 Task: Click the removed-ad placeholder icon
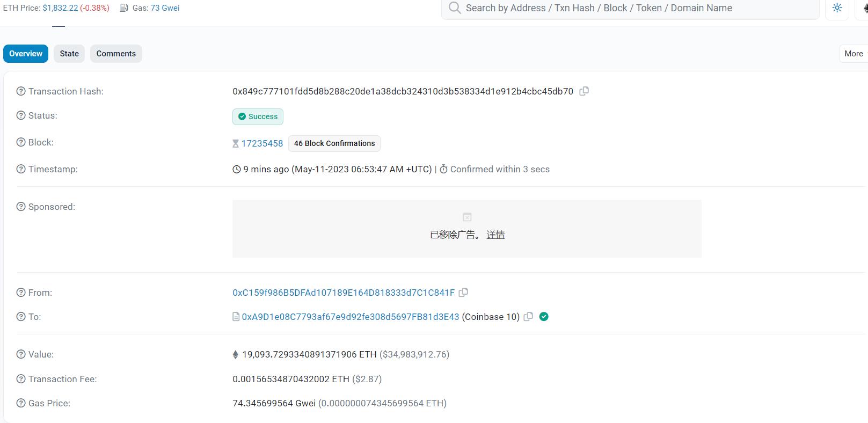467,217
